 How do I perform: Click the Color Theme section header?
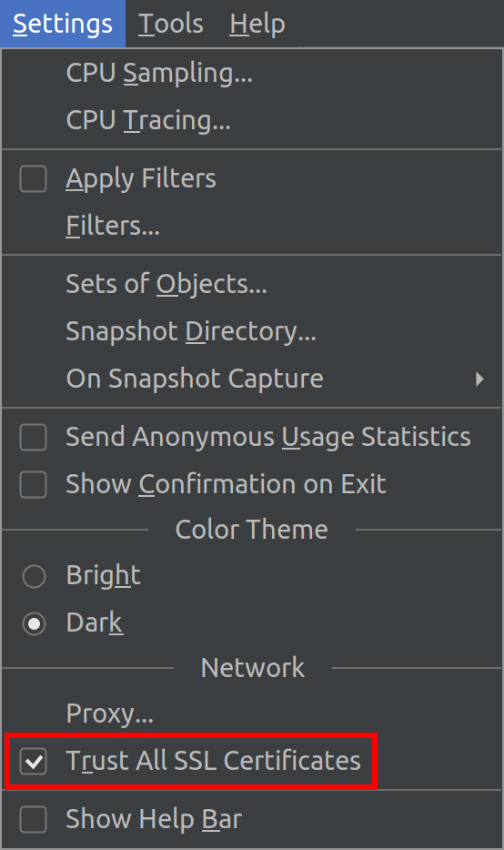coord(251,530)
